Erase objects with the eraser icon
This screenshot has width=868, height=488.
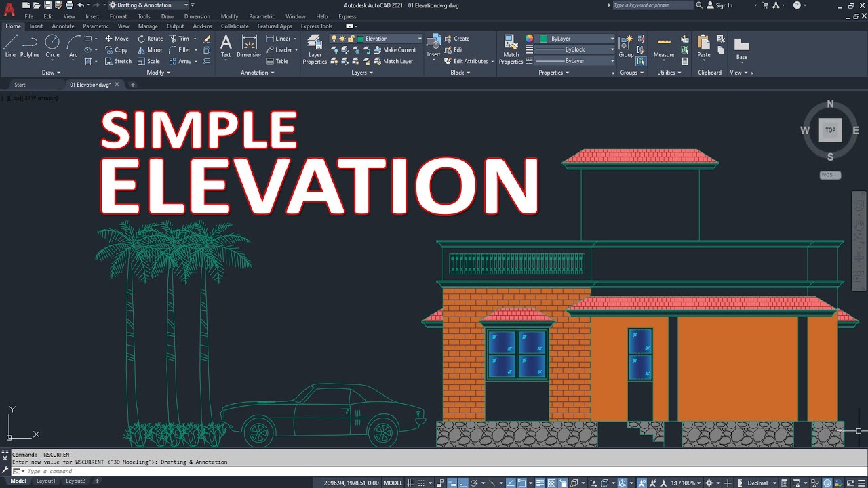click(207, 39)
